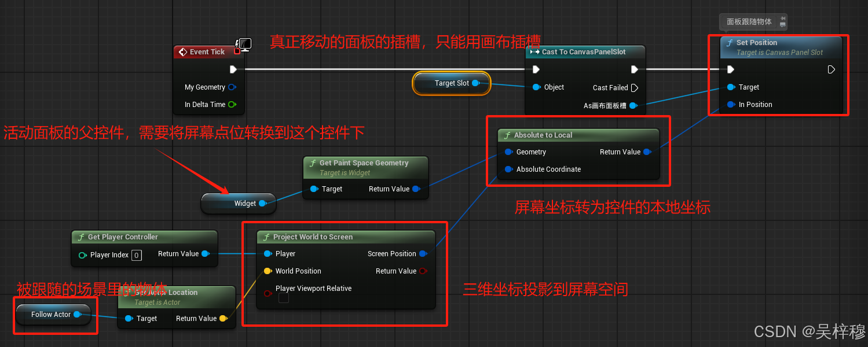This screenshot has width=868, height=347.
Task: Toggle the Player Viewport Relative checkbox
Action: pos(284,298)
